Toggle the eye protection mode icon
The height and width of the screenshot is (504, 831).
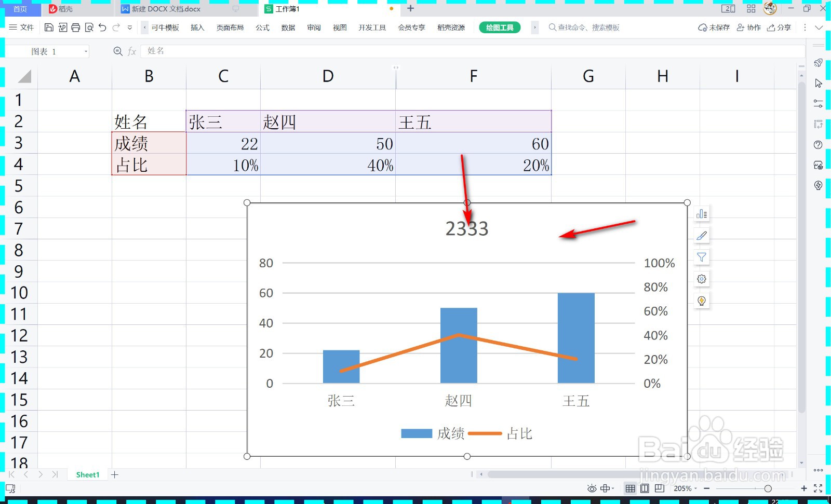point(592,488)
